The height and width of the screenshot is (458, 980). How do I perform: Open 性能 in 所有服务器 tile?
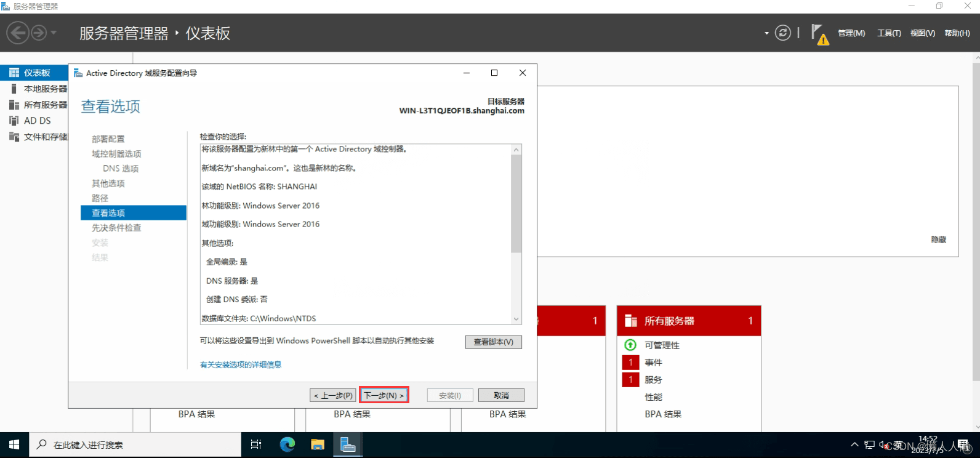click(654, 397)
